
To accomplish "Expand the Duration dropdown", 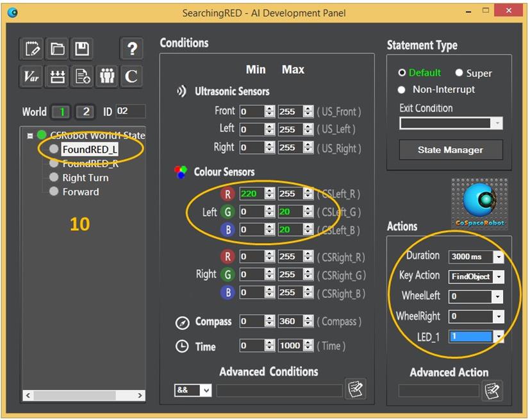I will (498, 257).
